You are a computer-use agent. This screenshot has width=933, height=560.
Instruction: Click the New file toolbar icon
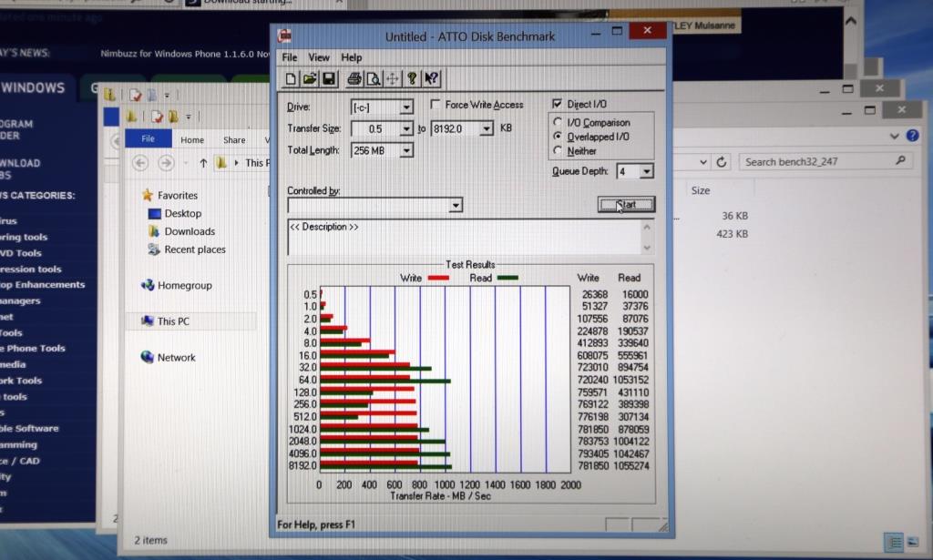point(292,78)
